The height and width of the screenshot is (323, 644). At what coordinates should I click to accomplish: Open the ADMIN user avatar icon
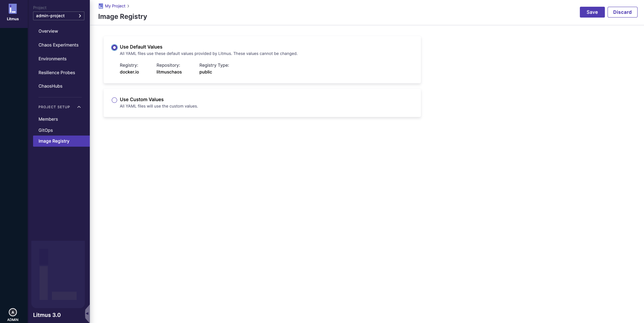[x=13, y=312]
